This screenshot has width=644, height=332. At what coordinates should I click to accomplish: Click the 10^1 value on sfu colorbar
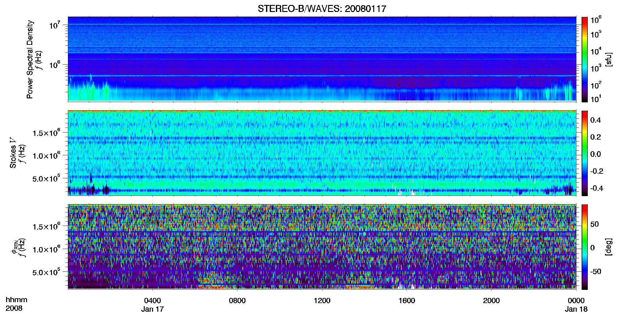click(596, 99)
